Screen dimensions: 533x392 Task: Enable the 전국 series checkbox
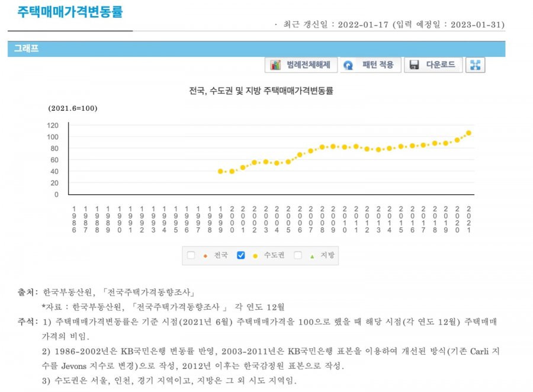coord(191,255)
